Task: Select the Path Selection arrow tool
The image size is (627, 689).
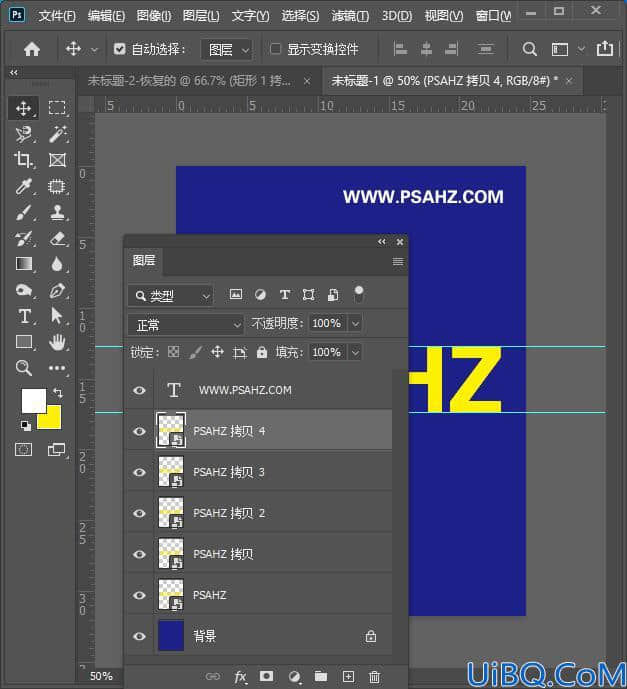Action: 57,316
